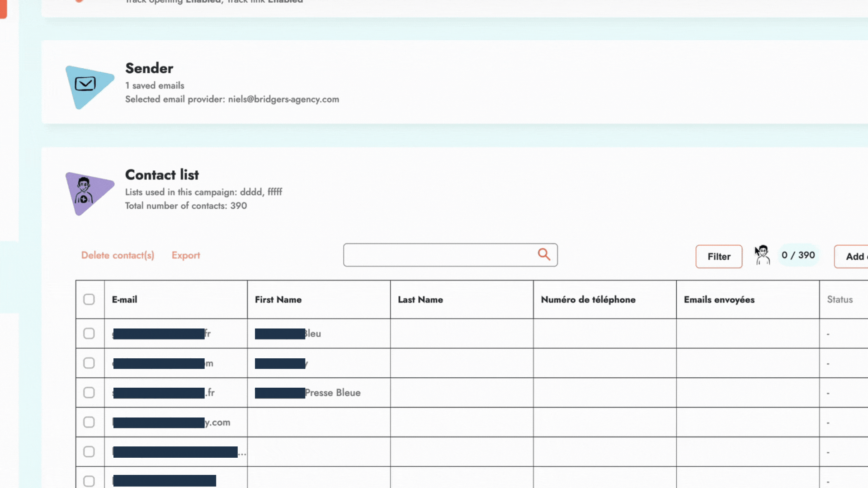This screenshot has height=488, width=868.
Task: Select the E-mail column header
Action: click(x=124, y=300)
